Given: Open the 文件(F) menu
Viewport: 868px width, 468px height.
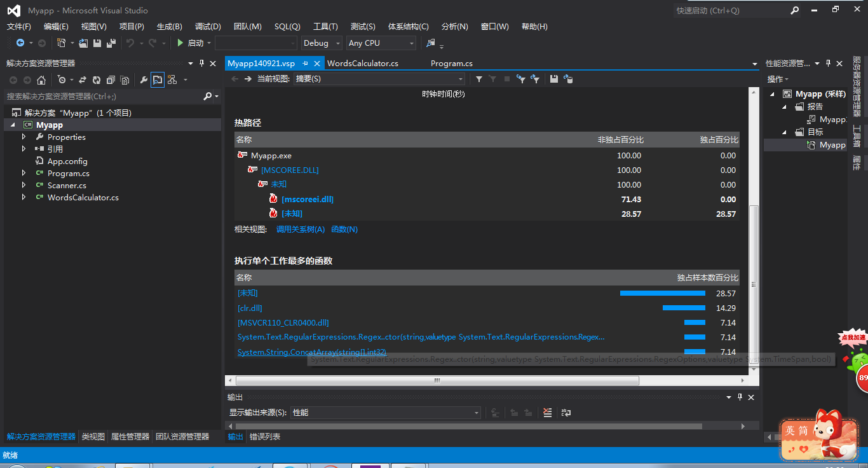Looking at the screenshot, I should (18, 27).
